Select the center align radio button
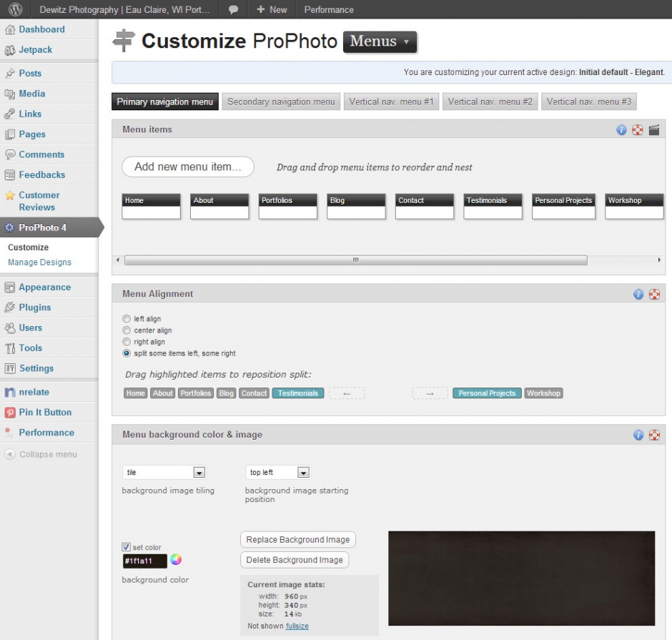The height and width of the screenshot is (640, 672). click(x=127, y=330)
